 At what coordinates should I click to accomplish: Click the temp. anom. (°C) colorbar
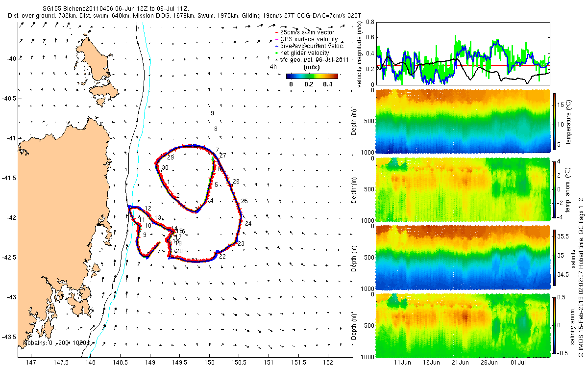[554, 189]
